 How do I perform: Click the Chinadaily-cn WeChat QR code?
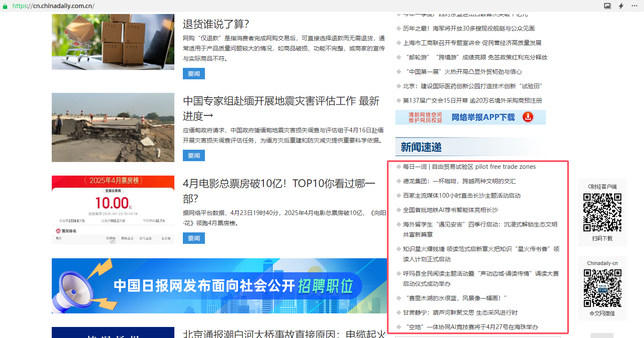(602, 288)
